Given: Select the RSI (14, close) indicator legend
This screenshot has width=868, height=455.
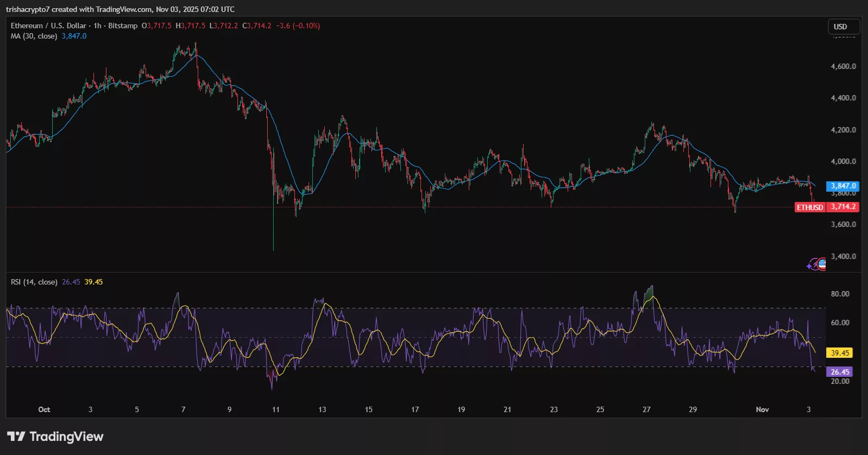Looking at the screenshot, I should [34, 282].
